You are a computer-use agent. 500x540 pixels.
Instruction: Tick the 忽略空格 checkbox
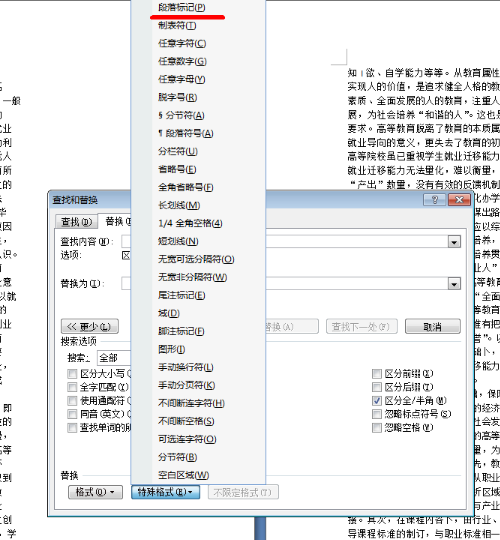coord(377,428)
